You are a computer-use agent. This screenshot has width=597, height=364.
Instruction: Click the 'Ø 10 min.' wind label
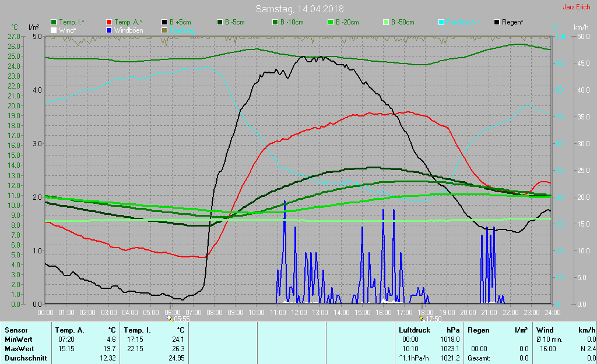(549, 340)
